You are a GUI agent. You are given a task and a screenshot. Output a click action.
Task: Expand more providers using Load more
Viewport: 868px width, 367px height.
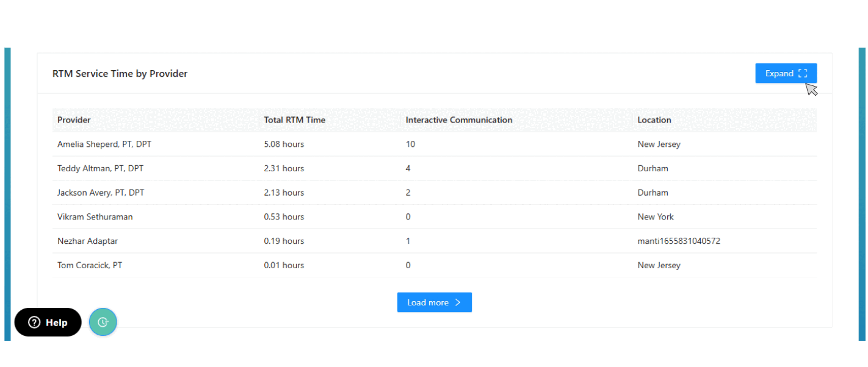pos(435,302)
